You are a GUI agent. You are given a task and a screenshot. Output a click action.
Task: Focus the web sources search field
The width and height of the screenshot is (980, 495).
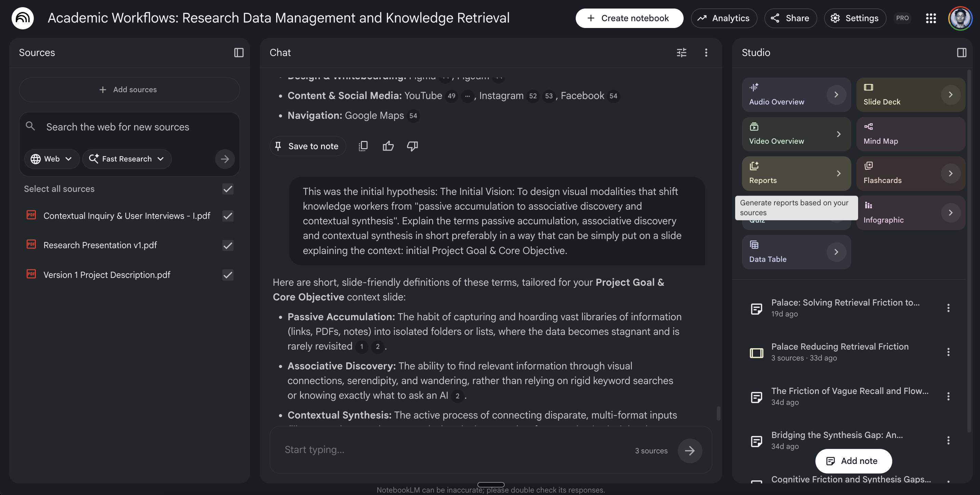tap(129, 127)
